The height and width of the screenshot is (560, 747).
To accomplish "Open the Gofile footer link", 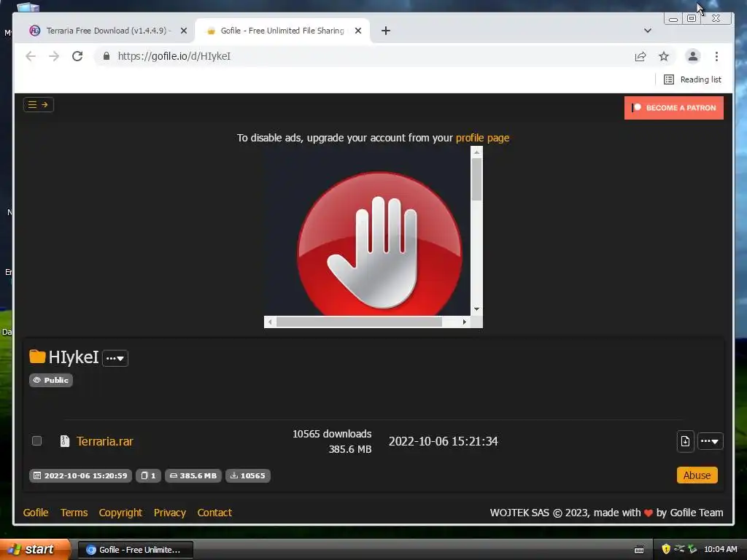I will (x=36, y=513).
